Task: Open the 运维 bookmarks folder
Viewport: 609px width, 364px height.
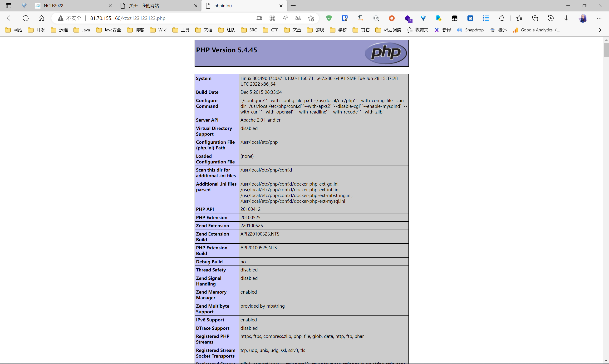Action: point(59,30)
